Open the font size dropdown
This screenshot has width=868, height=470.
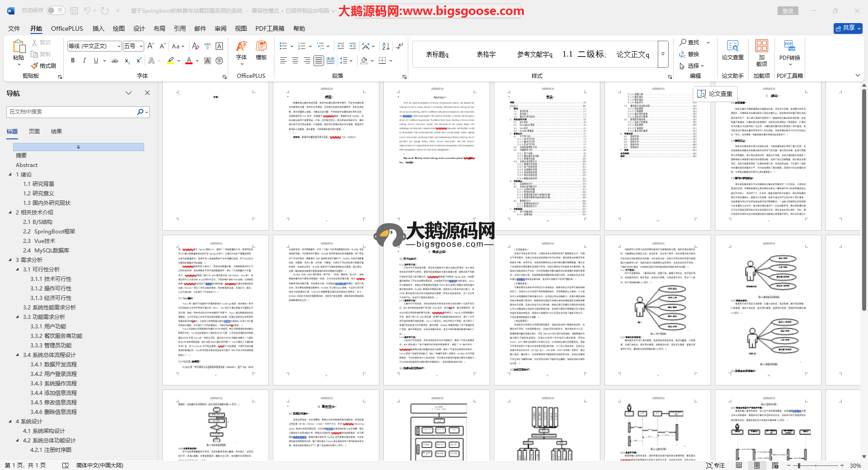pyautogui.click(x=141, y=46)
